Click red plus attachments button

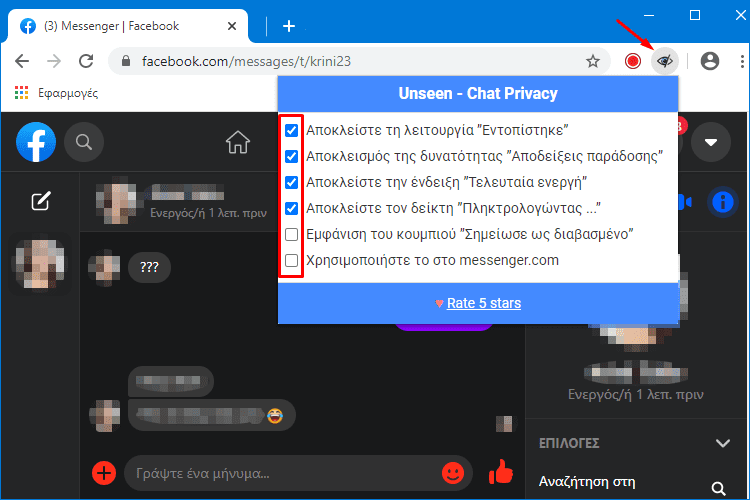click(x=104, y=473)
